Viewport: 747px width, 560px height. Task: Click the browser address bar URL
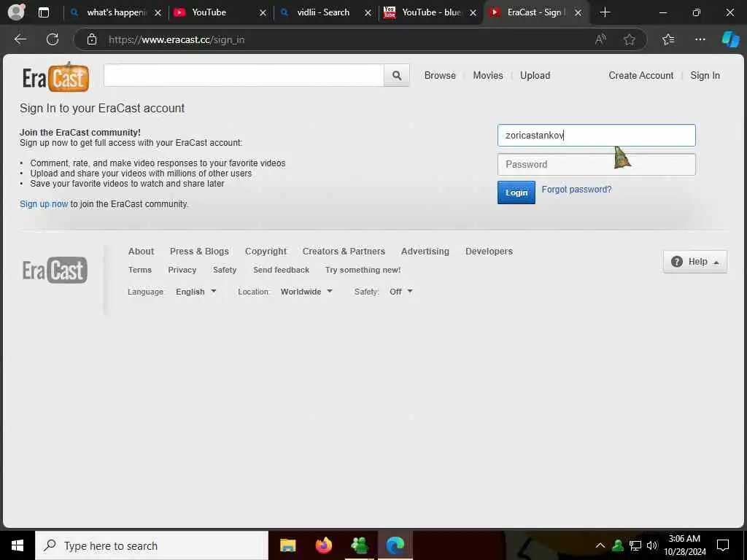click(177, 39)
